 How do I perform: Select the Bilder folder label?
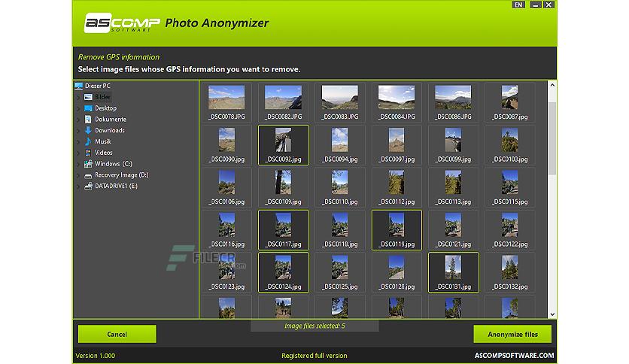pyautogui.click(x=102, y=97)
